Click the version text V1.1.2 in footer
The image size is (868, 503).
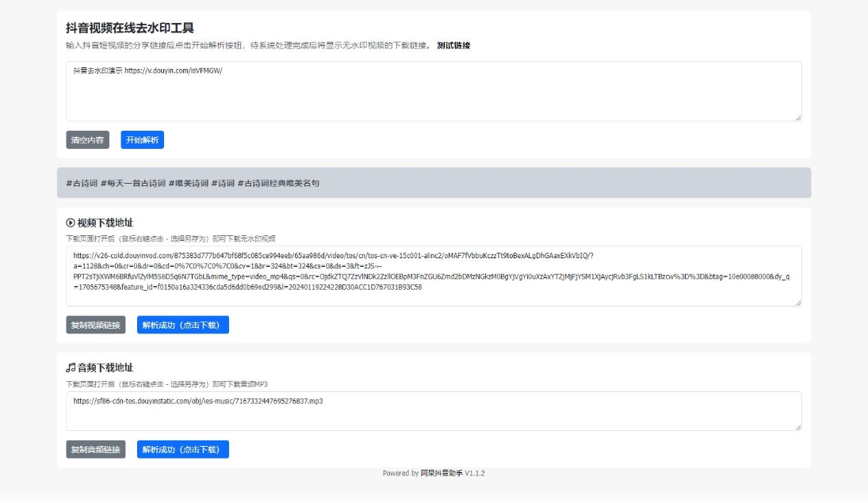[x=475, y=473]
